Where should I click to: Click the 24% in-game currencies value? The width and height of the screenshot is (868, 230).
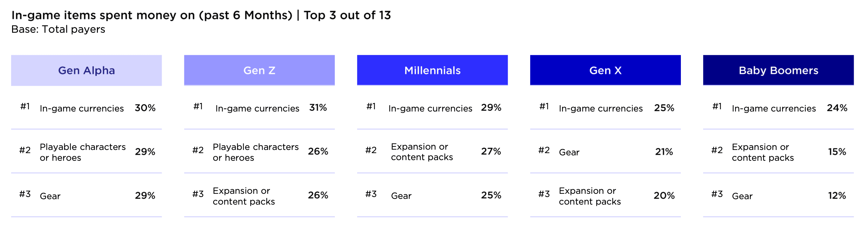(837, 108)
